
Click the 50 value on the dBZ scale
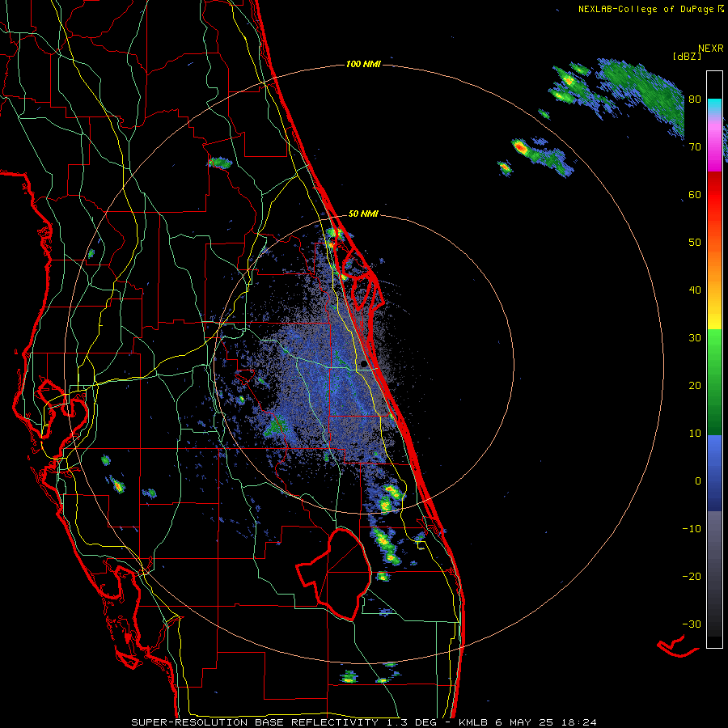695,243
